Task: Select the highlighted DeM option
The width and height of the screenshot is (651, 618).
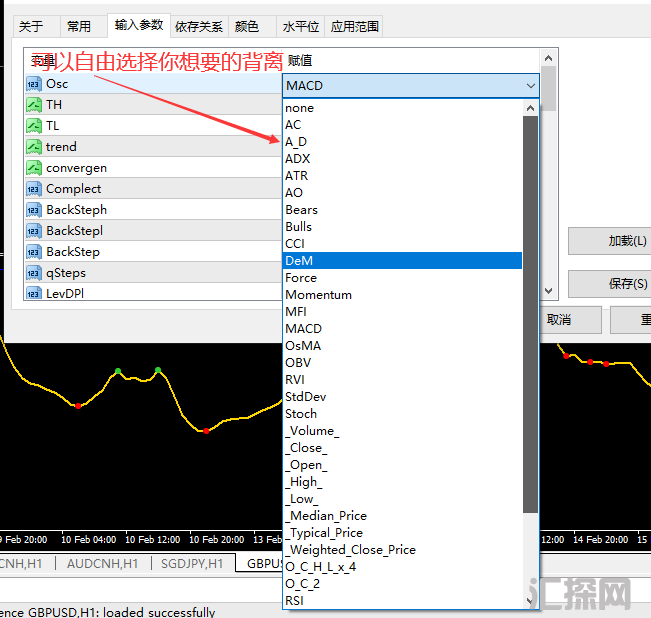Action: coord(402,261)
